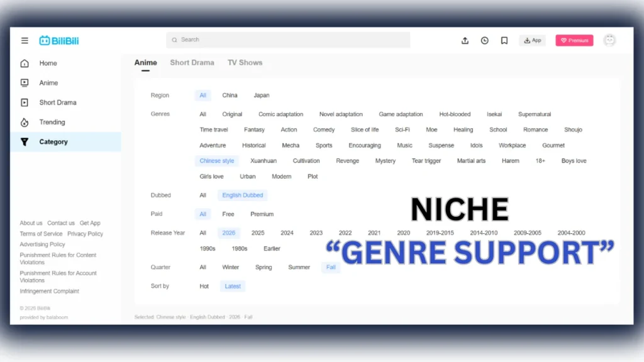Click the Search input field
Image resolution: width=644 pixels, height=362 pixels.
coord(289,40)
